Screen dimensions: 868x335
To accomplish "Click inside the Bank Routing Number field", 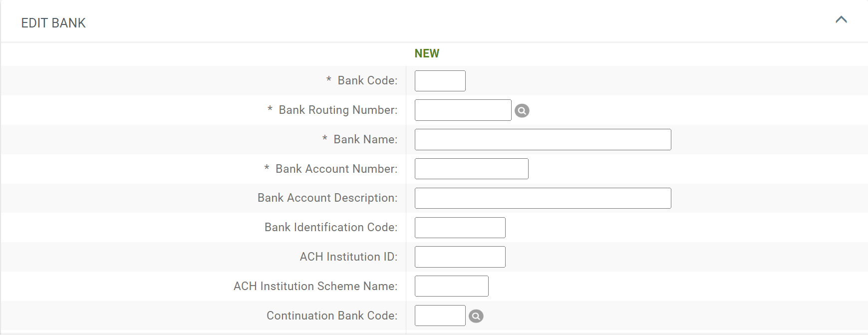I will tap(462, 110).
